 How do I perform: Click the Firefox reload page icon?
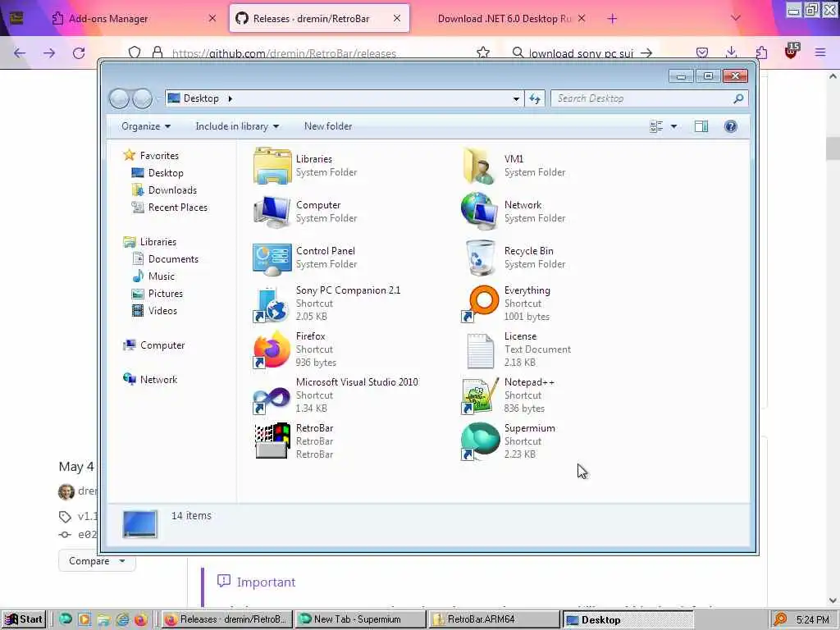point(79,53)
